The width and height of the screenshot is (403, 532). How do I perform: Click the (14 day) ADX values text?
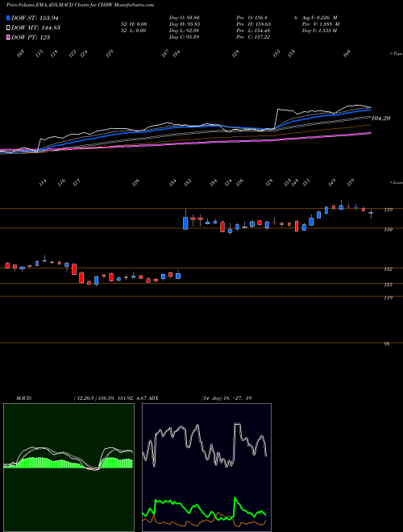(x=226, y=397)
